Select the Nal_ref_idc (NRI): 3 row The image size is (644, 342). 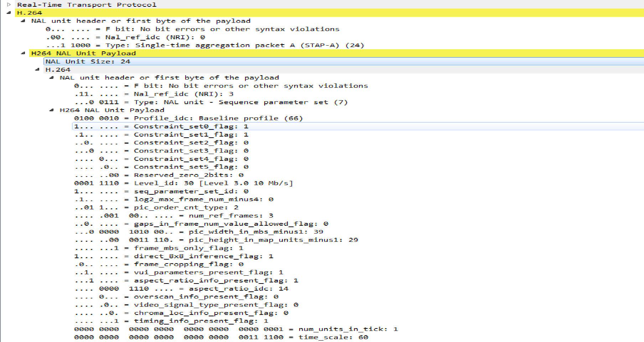154,94
